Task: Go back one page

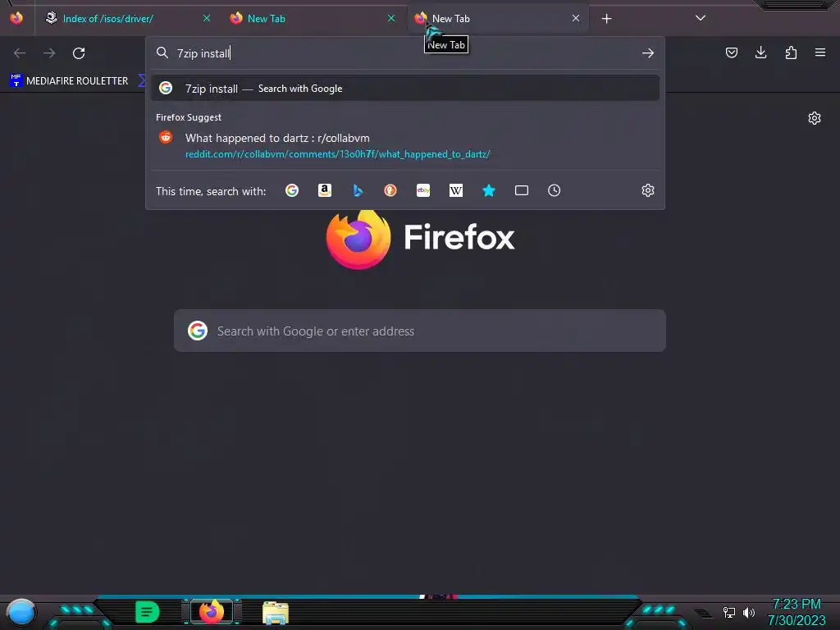Action: pyautogui.click(x=20, y=53)
